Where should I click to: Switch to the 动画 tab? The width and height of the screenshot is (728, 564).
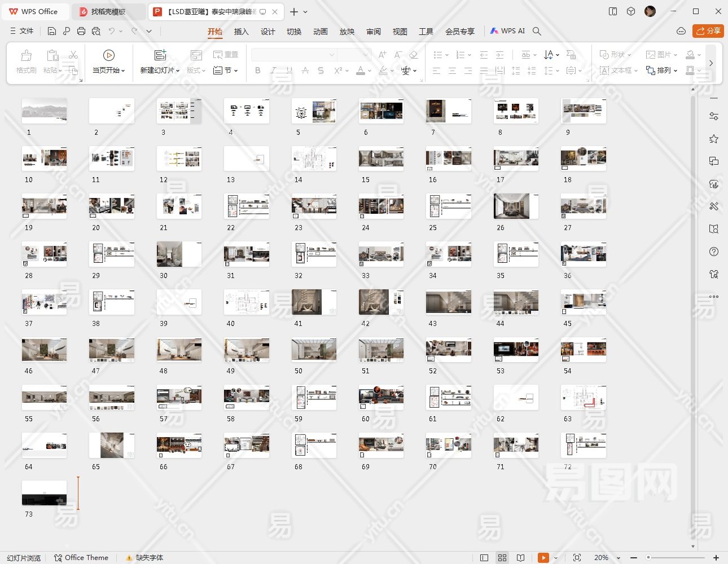320,32
